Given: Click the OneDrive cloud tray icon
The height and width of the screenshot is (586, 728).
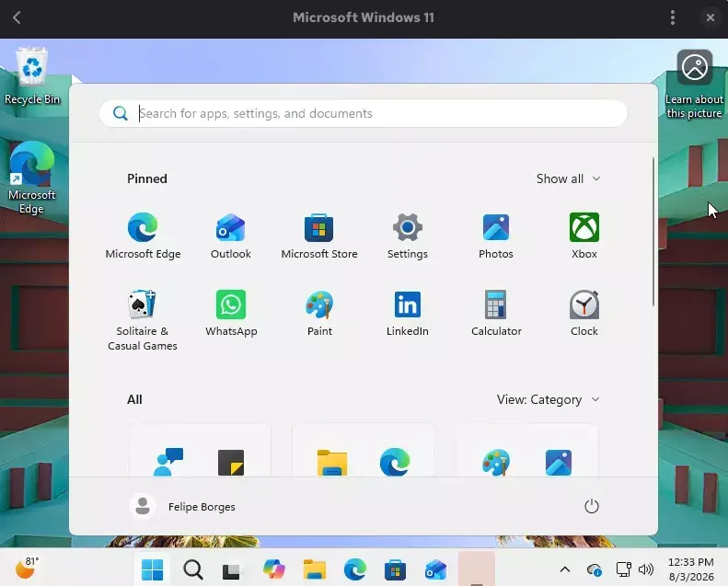Looking at the screenshot, I should [595, 569].
